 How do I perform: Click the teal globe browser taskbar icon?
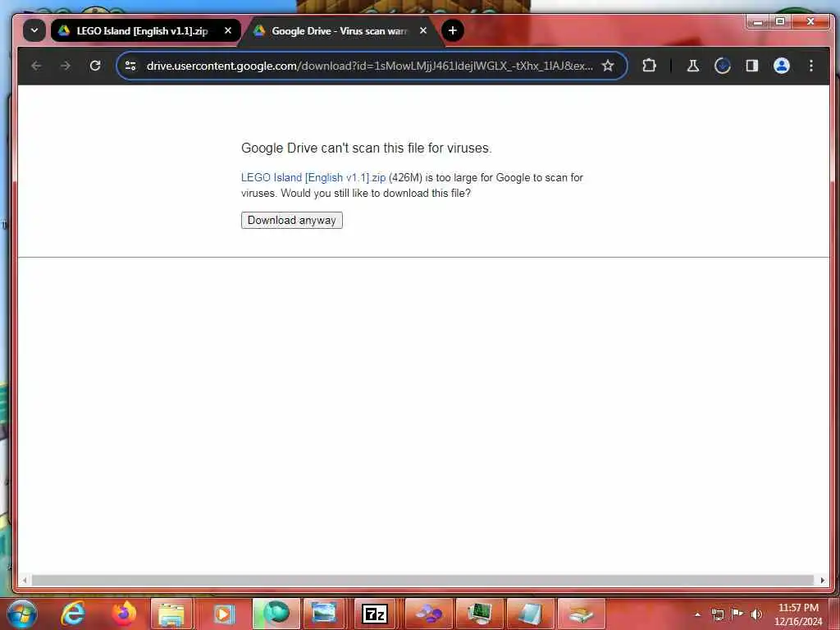tap(276, 614)
